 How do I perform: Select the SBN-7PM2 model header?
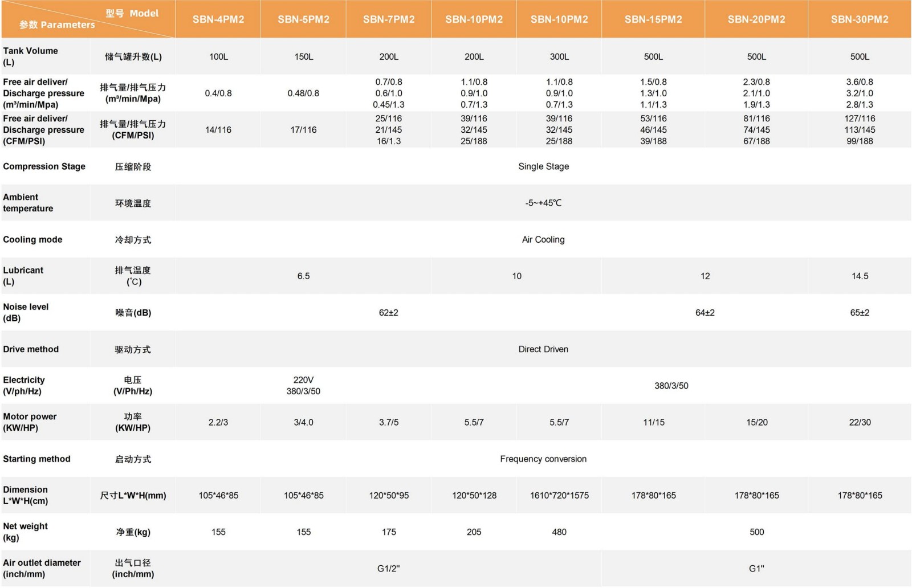389,19
